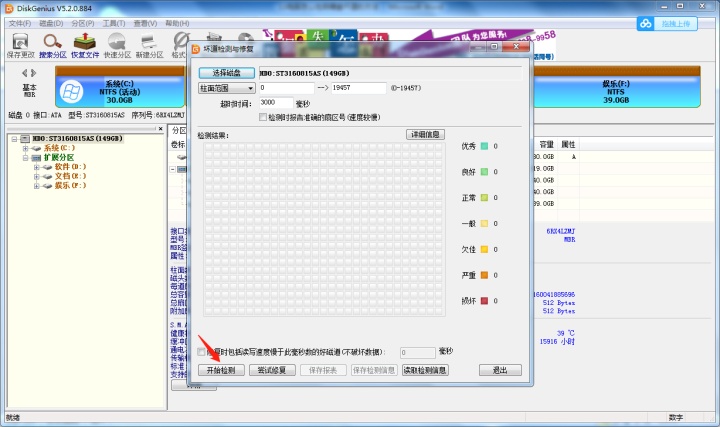Click the 就绪 status bar text
Viewport: 720px width, 427px height.
coord(13,418)
